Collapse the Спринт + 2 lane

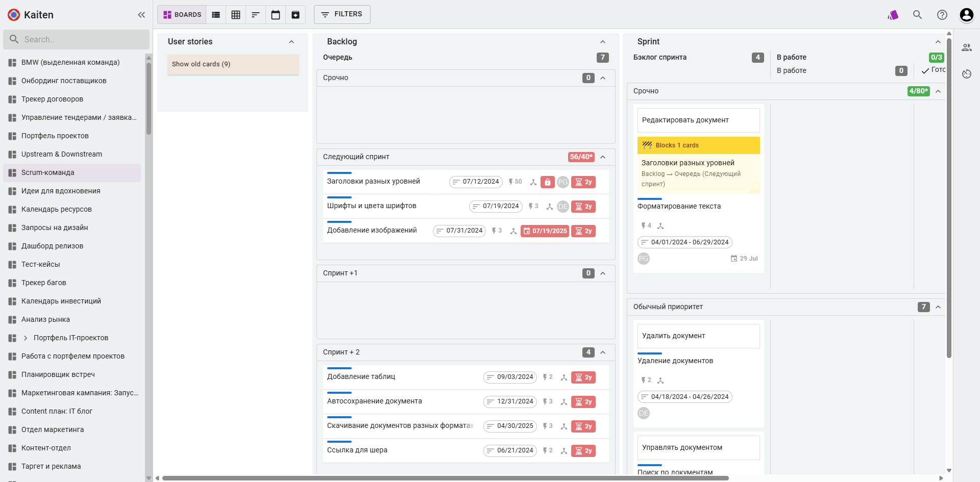(603, 352)
